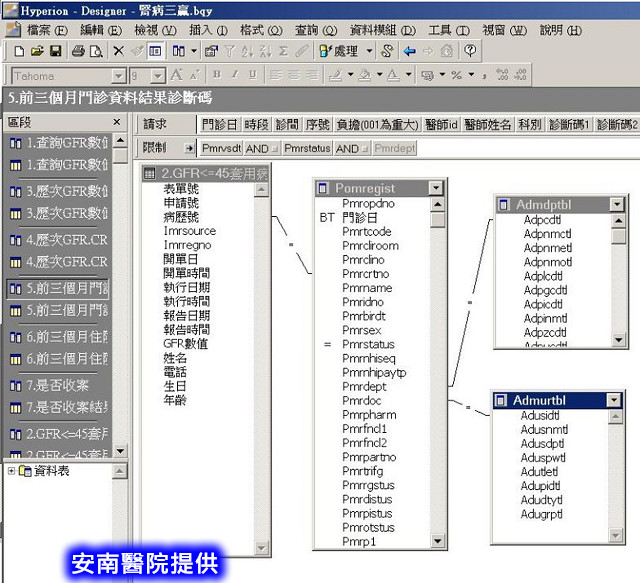Click the connection S icon
Viewport: 640px width, 583px height.
(387, 51)
